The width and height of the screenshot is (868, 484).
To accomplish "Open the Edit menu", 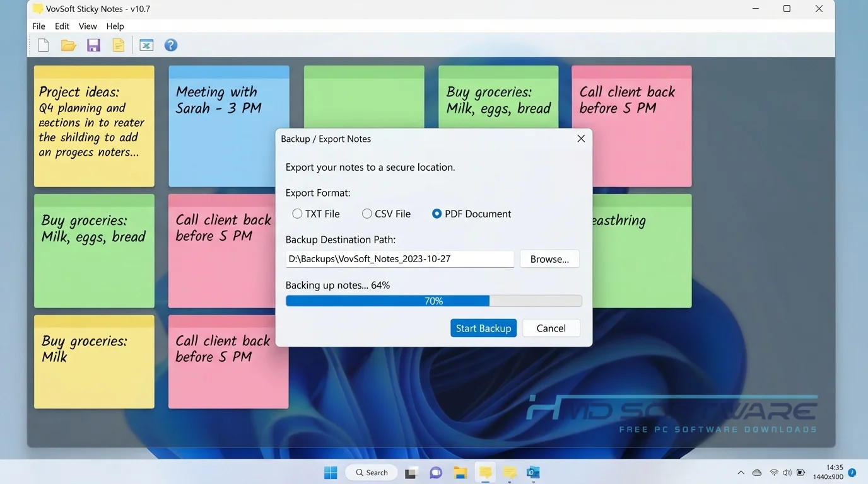I will click(x=62, y=26).
